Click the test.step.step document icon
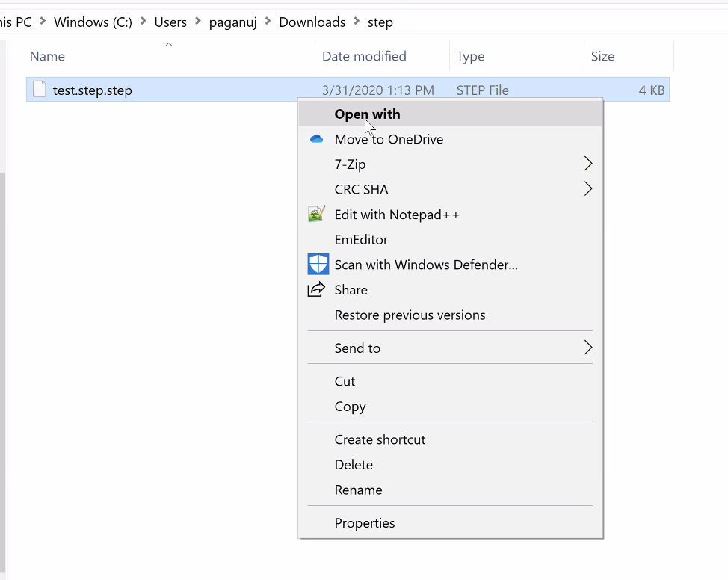 pos(39,89)
